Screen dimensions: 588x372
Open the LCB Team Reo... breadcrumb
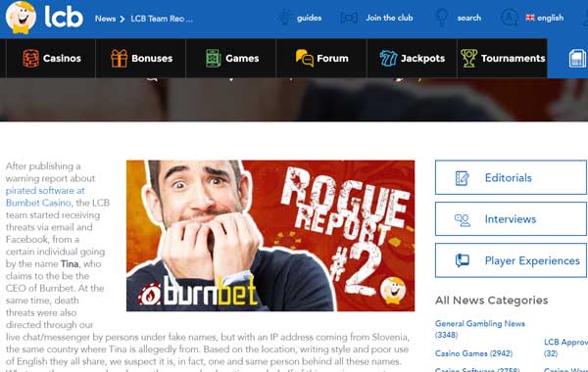click(162, 19)
